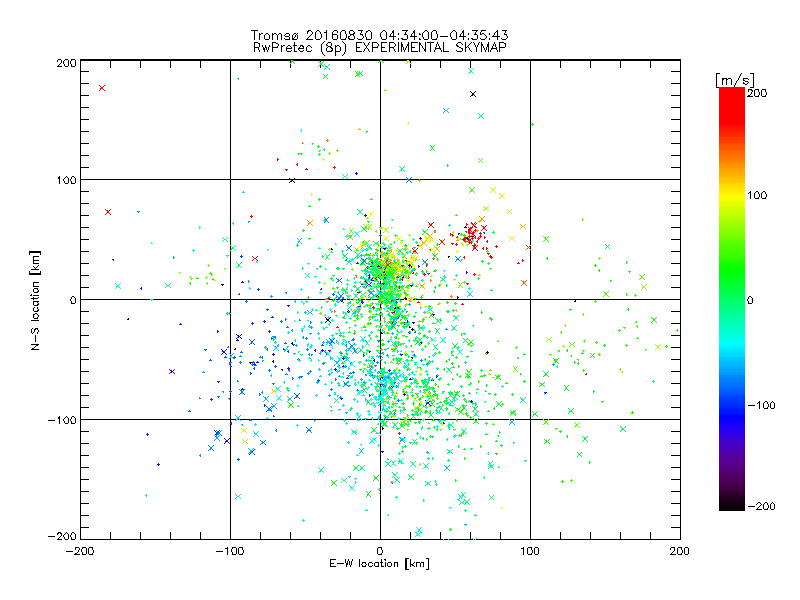Click the x-axis tick label '0'
The height and width of the screenshot is (600, 800).
pos(380,551)
